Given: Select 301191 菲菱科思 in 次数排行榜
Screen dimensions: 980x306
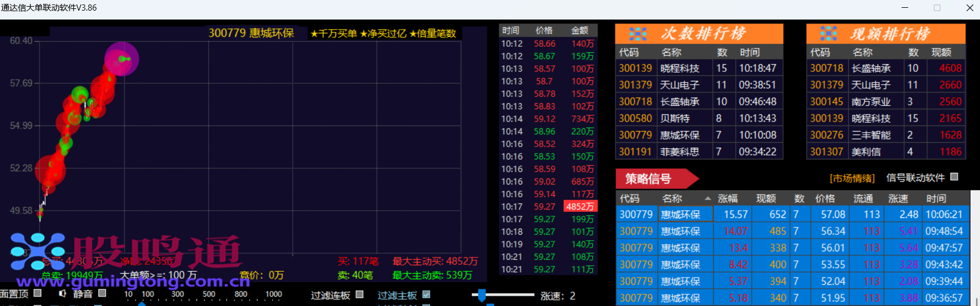Looking at the screenshot, I should 699,152.
